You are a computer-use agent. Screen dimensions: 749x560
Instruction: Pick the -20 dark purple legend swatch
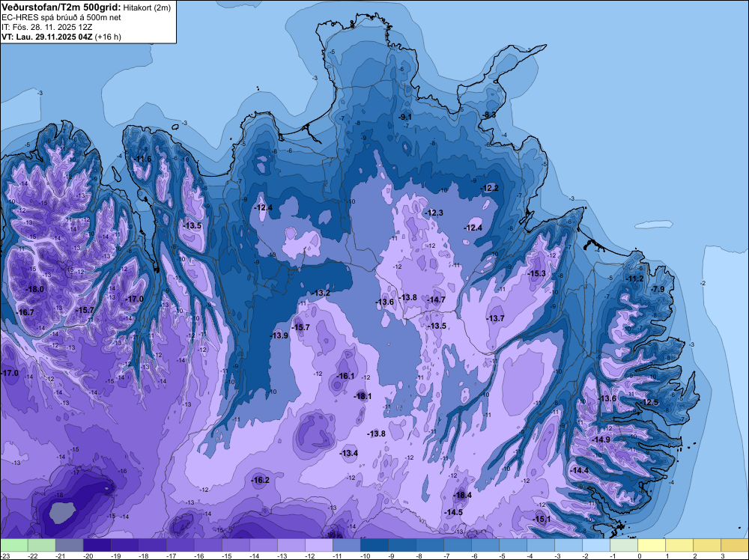(x=97, y=545)
